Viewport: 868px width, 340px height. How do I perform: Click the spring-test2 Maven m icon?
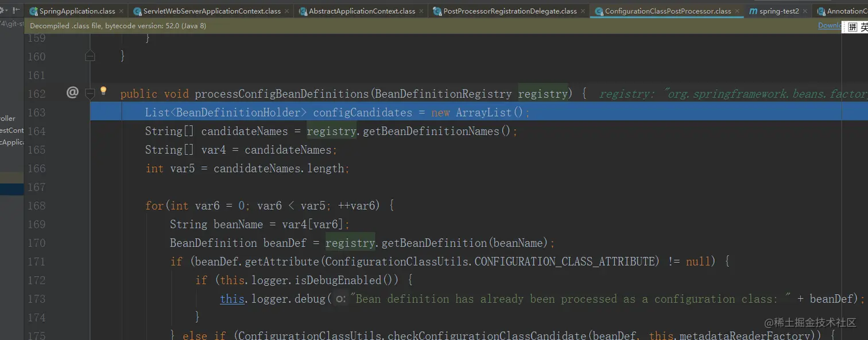click(753, 11)
